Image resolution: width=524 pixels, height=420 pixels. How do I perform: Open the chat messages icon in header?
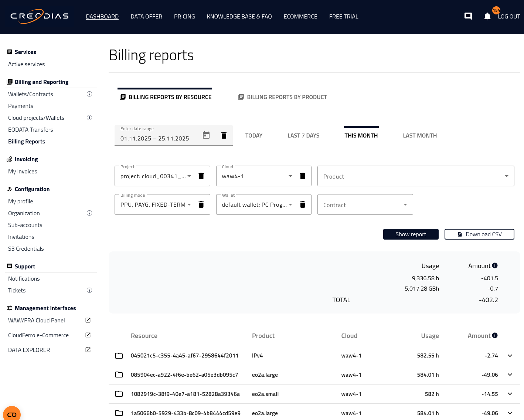pyautogui.click(x=468, y=16)
